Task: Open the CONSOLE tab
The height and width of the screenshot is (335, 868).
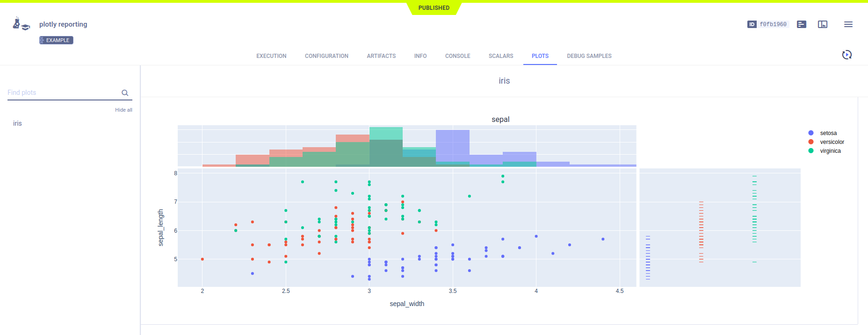Action: pos(457,56)
